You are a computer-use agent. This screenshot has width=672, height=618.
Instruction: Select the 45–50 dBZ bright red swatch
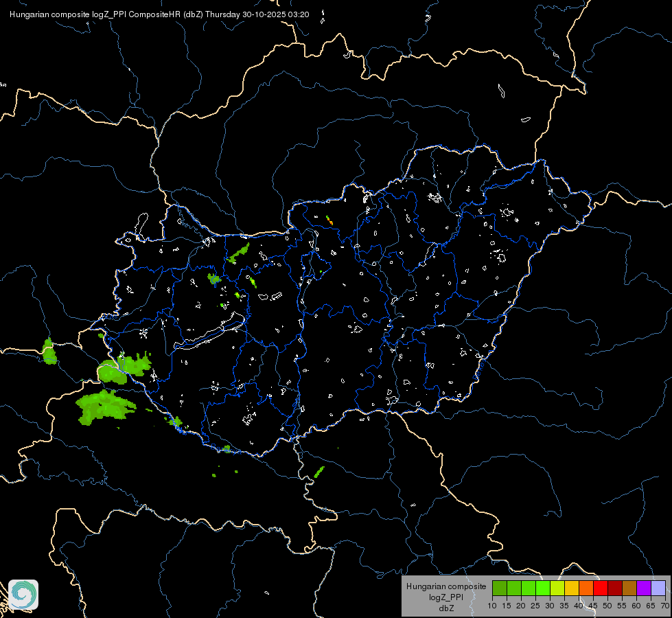tap(601, 588)
